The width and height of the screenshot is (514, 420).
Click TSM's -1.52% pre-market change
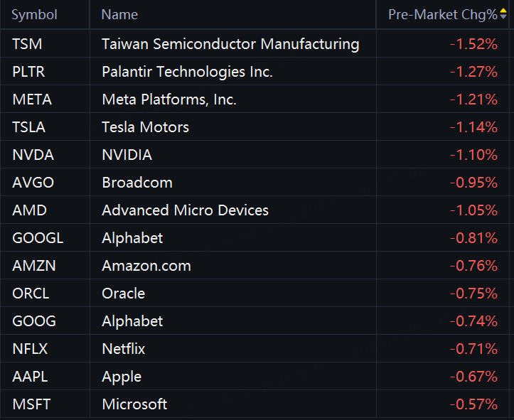point(473,44)
